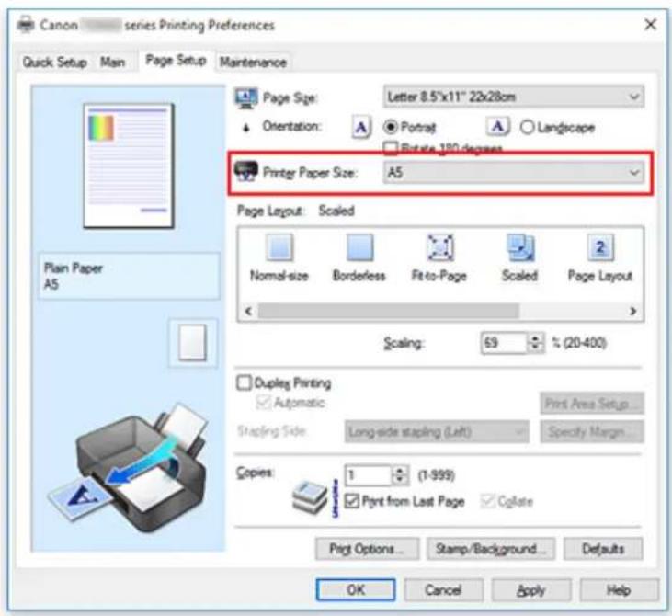Open Help for printing preferences
The width and height of the screenshot is (672, 616).
coord(619,590)
